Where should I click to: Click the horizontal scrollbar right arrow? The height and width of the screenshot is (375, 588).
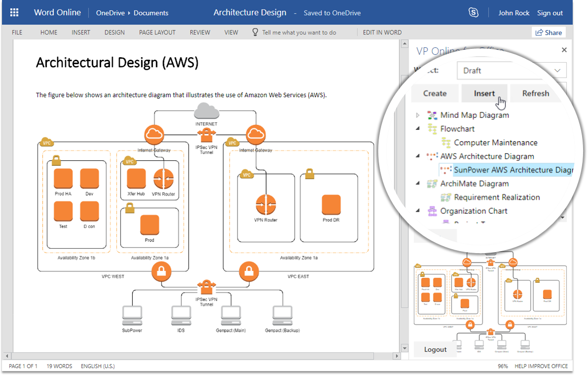click(x=397, y=356)
